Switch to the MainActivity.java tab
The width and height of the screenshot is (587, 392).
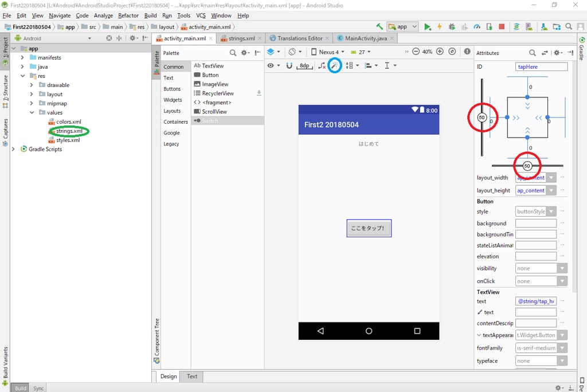[367, 38]
